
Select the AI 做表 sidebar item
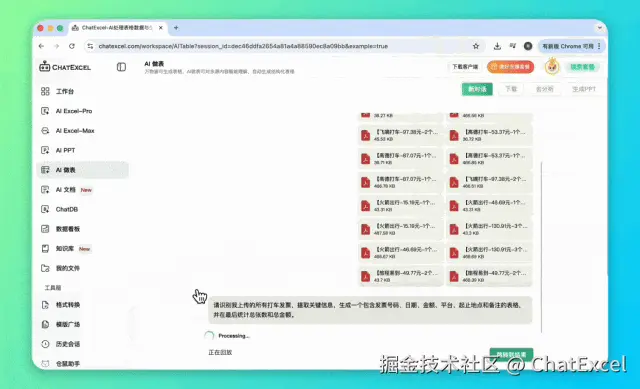(x=83, y=170)
